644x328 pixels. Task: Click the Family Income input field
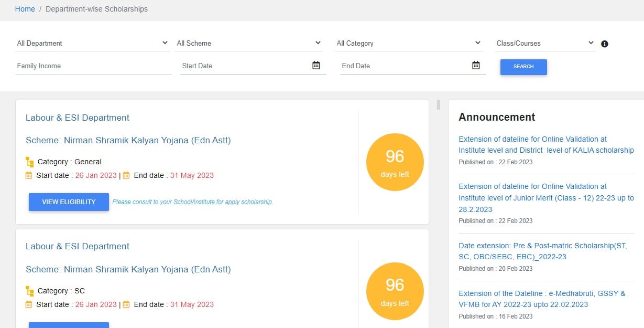93,66
